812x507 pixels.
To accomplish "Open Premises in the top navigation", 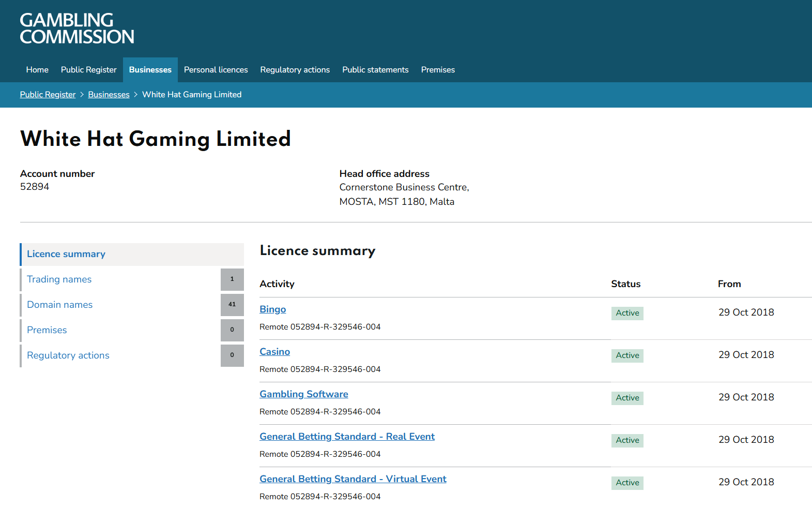I will coord(438,70).
